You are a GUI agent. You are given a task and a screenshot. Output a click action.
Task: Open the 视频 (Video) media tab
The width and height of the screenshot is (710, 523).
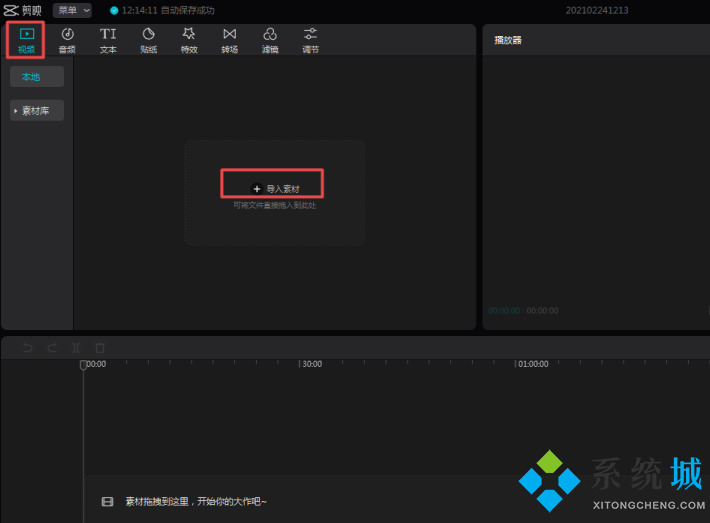pyautogui.click(x=26, y=39)
